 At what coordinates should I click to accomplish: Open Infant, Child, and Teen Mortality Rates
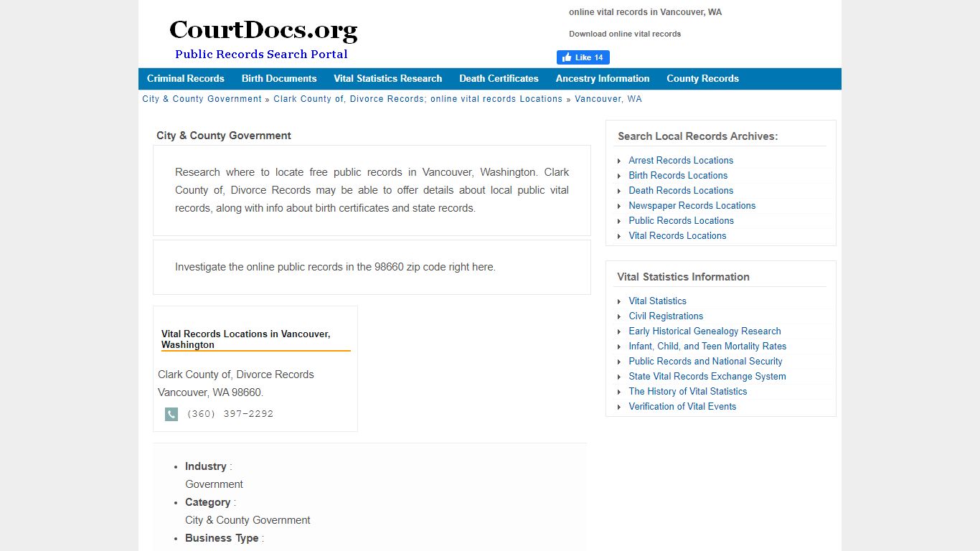pos(707,347)
